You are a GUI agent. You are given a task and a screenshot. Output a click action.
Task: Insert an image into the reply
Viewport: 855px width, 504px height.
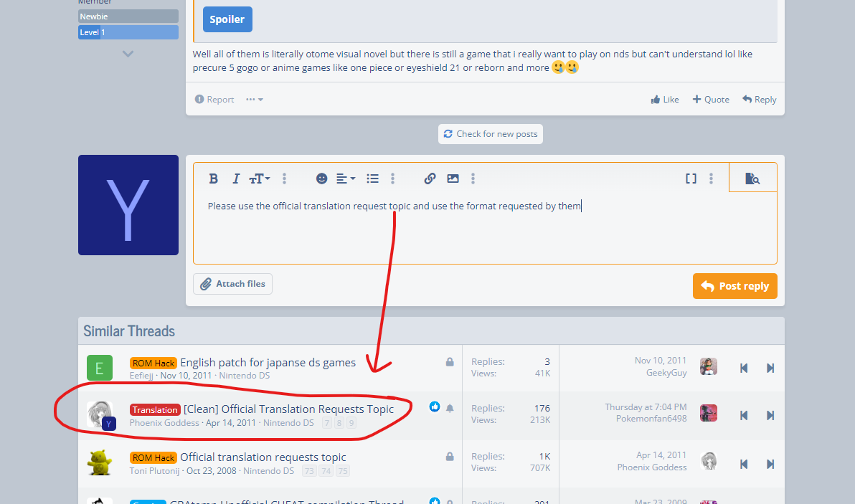point(453,179)
